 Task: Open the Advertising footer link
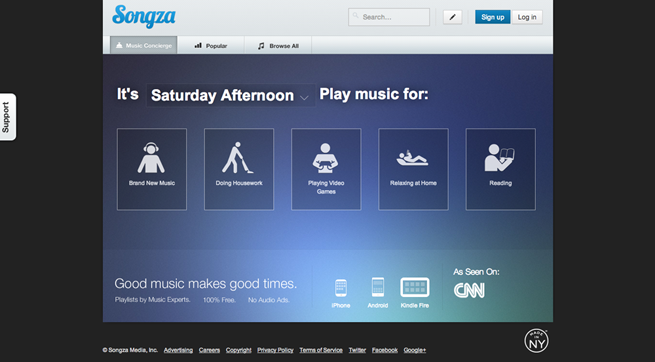click(178, 350)
